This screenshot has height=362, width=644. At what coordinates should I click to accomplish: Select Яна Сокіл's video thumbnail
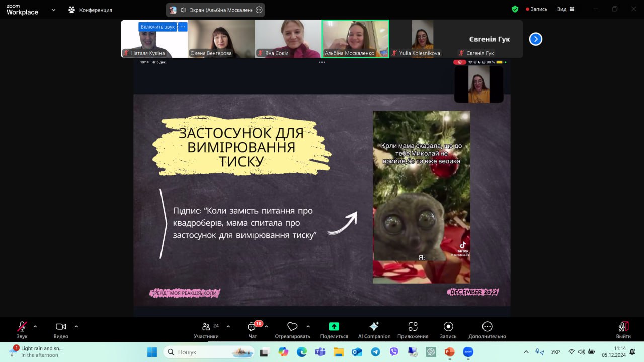(288, 39)
